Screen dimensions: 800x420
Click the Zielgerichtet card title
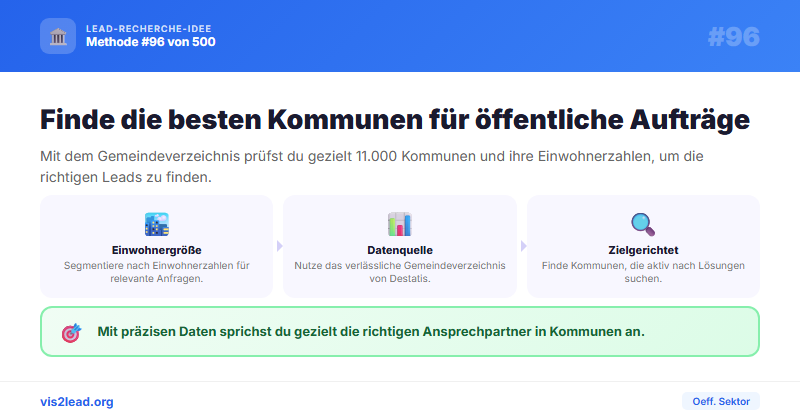pos(643,250)
